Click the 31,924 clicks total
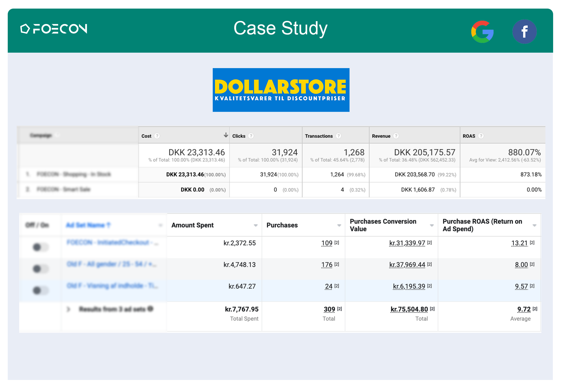 click(x=285, y=152)
